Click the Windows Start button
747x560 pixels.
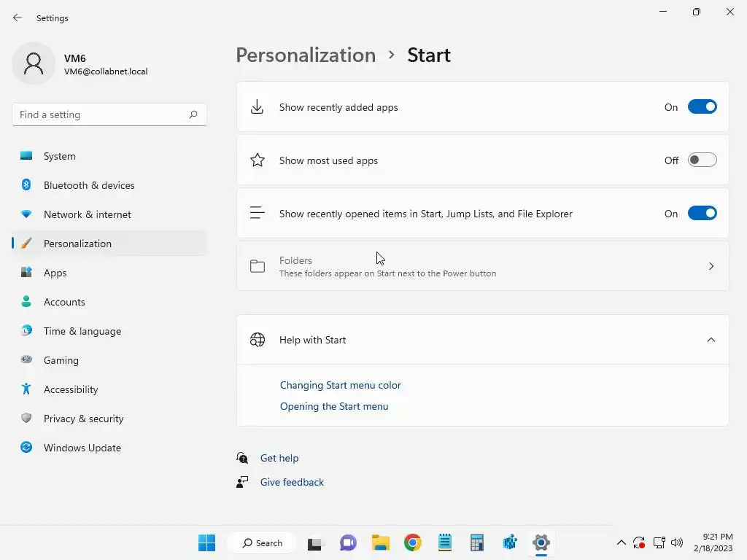206,542
